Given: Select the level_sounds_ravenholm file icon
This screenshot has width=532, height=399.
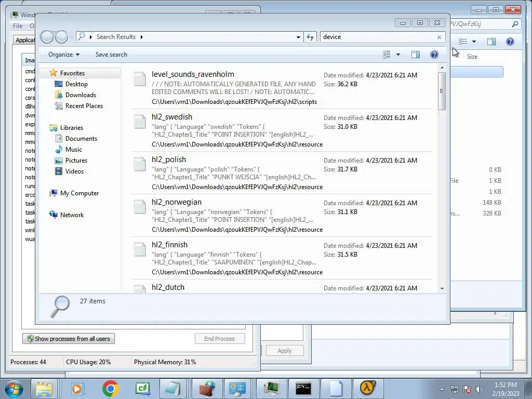Looking at the screenshot, I should click(140, 79).
